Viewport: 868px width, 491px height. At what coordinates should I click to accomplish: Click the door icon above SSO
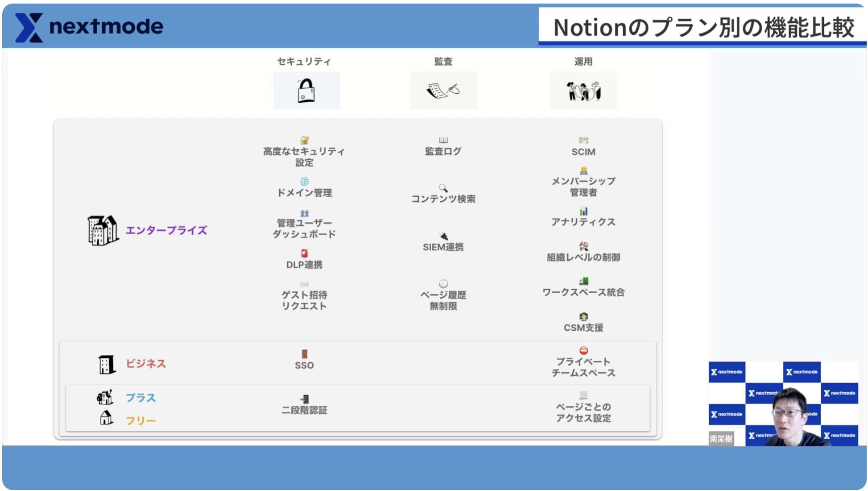(x=305, y=353)
